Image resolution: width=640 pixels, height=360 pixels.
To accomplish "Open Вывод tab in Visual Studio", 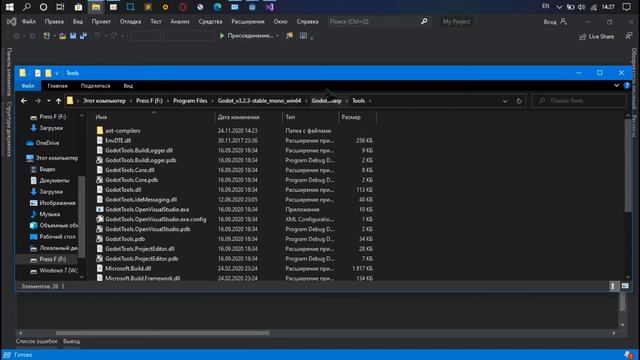I will click(71, 341).
